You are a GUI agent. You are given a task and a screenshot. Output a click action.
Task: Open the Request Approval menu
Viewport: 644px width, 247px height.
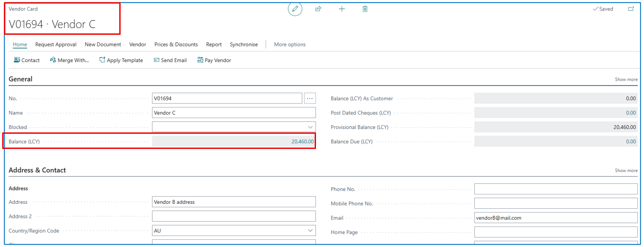(56, 45)
